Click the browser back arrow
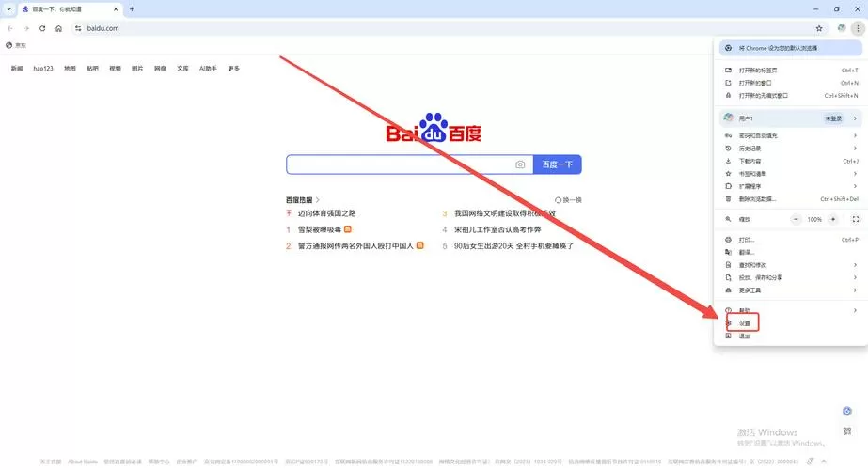This screenshot has width=868, height=470. [x=10, y=28]
